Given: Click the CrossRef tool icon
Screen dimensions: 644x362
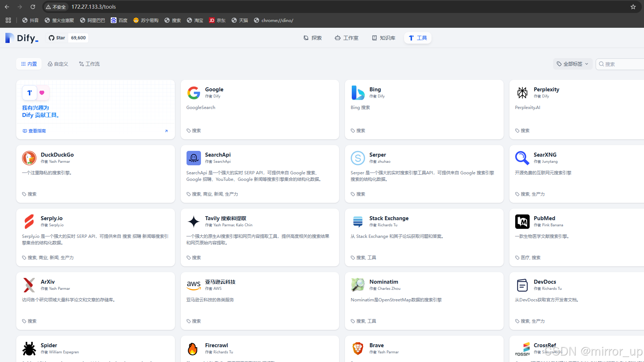Looking at the screenshot, I should click(x=522, y=349).
